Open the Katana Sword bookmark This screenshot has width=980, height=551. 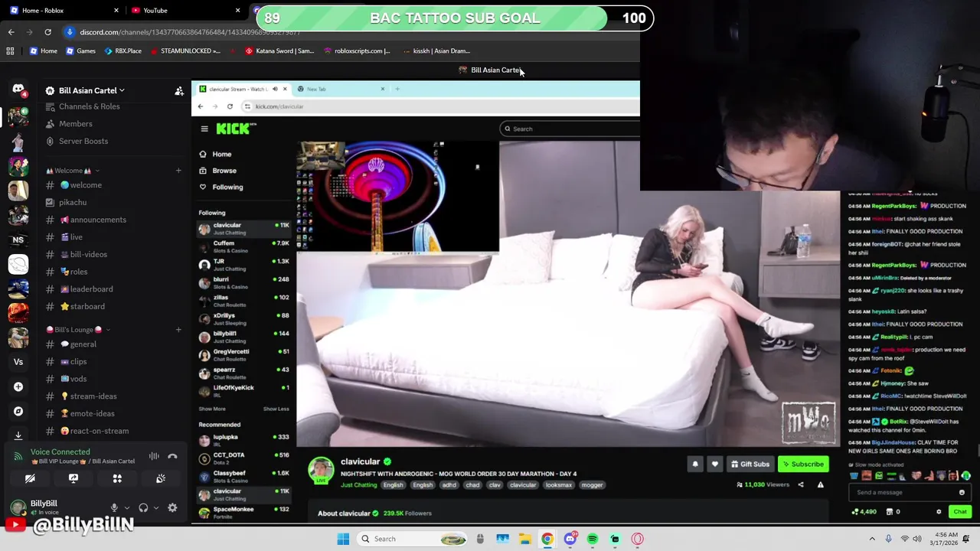pos(279,51)
